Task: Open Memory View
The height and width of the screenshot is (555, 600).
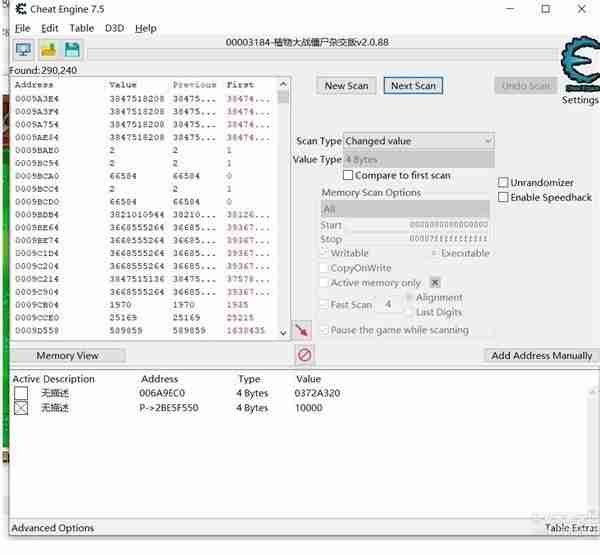Action: coord(67,356)
